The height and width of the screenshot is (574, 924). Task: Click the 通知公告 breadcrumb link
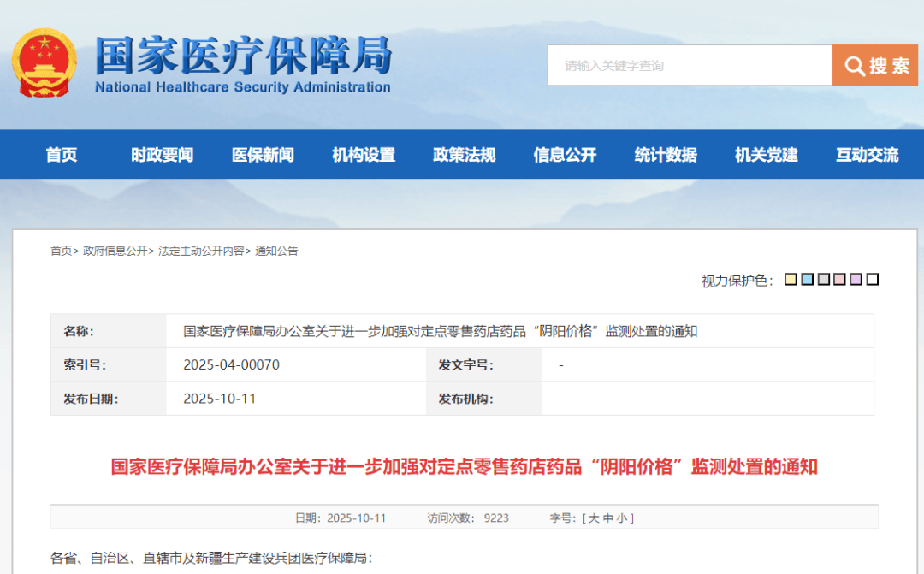pyautogui.click(x=276, y=251)
